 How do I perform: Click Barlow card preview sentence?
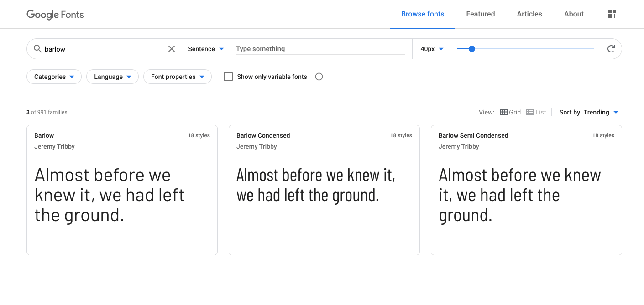click(110, 195)
